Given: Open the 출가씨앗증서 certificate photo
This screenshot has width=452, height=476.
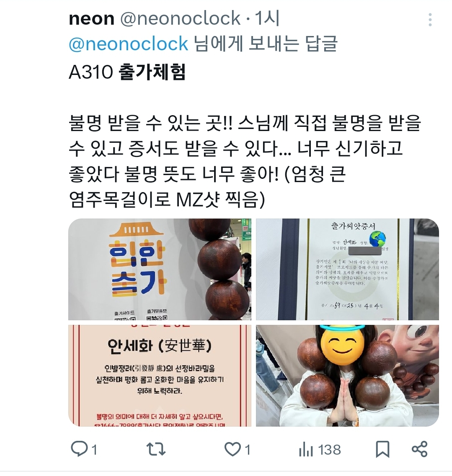Looking at the screenshot, I should [348, 269].
